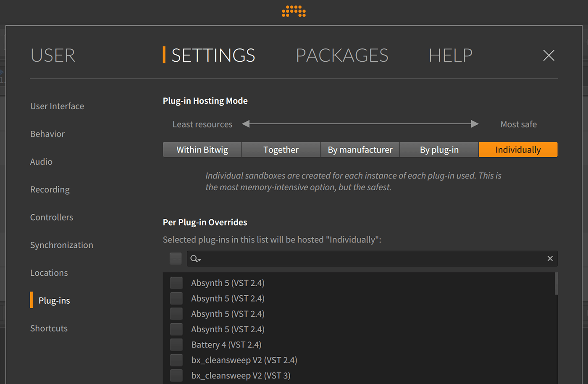588x384 pixels.
Task: Choose the By manufacturer hosting mode
Action: (x=360, y=149)
